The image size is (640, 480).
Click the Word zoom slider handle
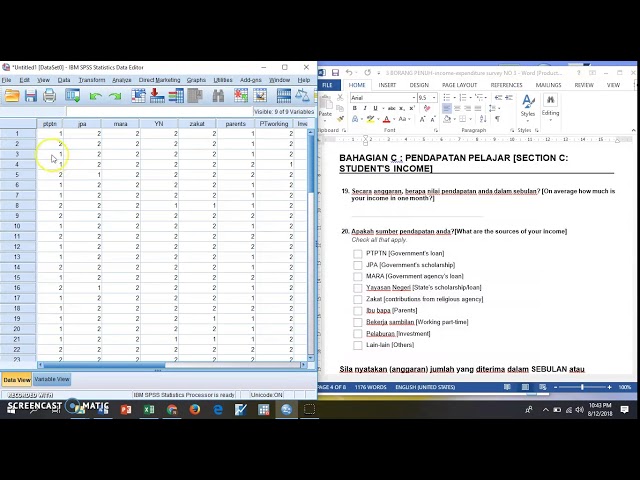click(x=582, y=387)
